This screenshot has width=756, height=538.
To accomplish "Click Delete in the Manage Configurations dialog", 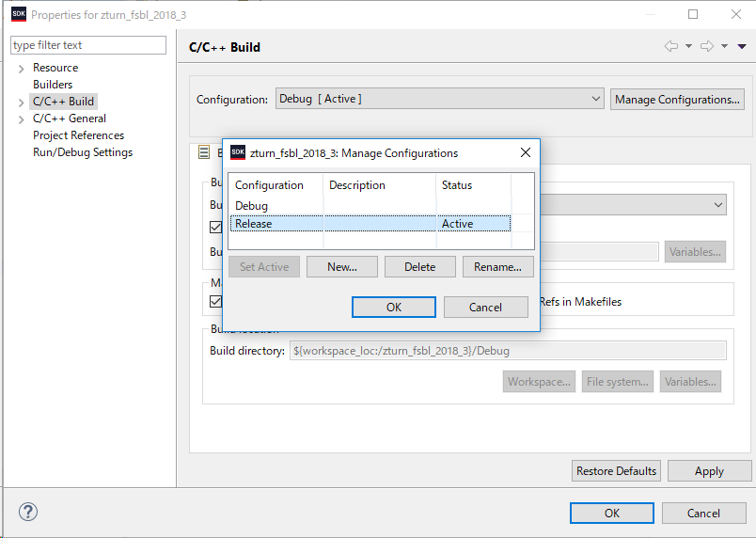I will pyautogui.click(x=419, y=266).
